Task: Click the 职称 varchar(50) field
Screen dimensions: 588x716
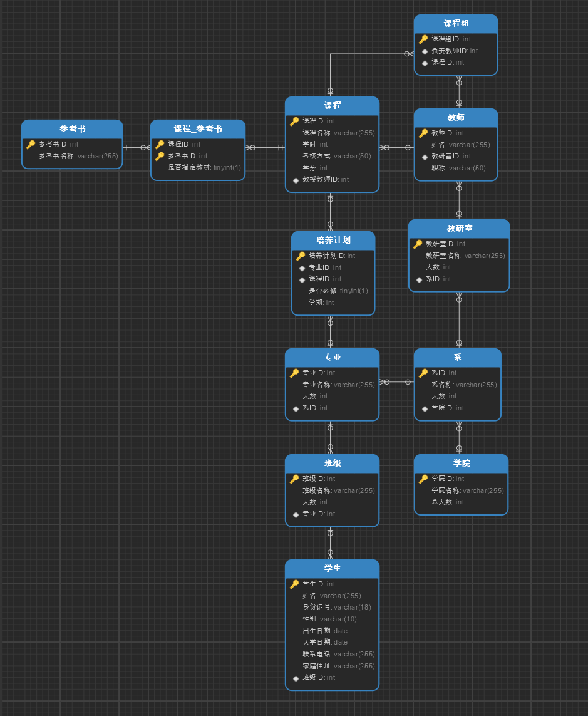Action: coord(458,168)
